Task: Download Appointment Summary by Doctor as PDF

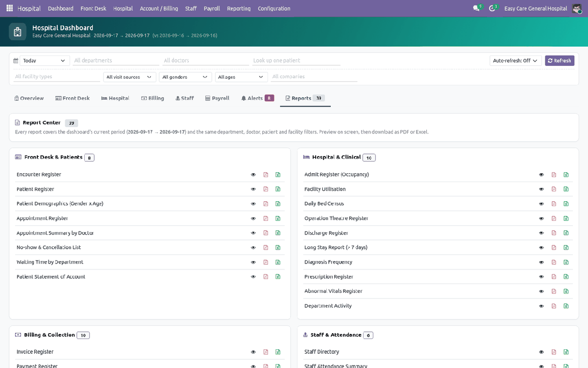Action: click(266, 233)
